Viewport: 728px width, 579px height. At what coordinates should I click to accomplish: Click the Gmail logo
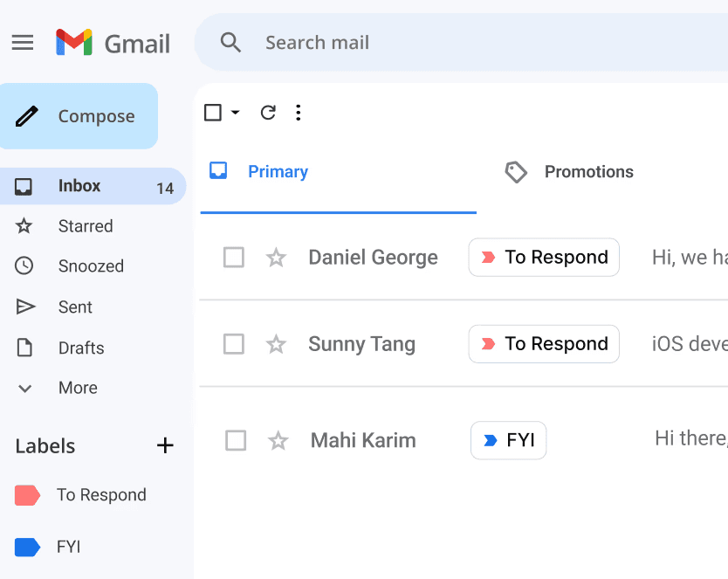[113, 43]
